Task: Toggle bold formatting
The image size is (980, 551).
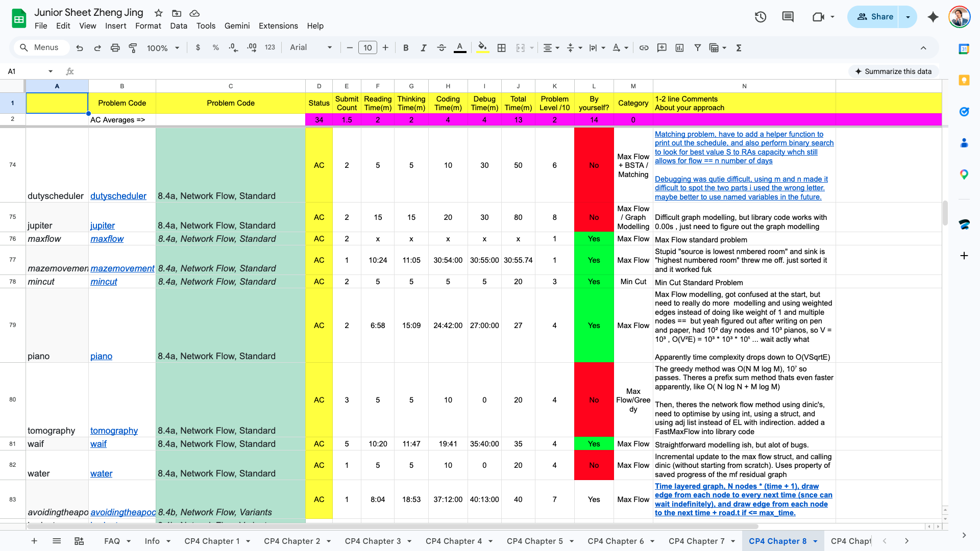Action: (406, 47)
